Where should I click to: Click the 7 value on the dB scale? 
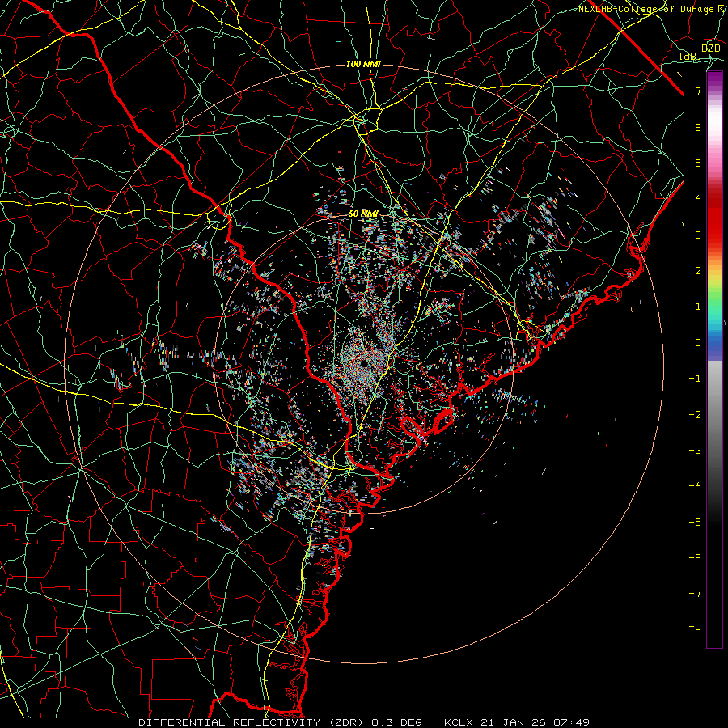point(698,91)
